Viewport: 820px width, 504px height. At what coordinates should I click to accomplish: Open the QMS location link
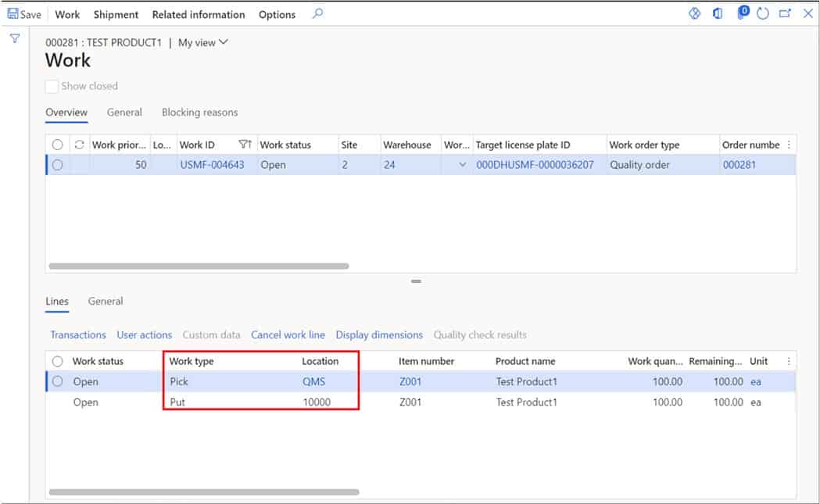(x=313, y=381)
